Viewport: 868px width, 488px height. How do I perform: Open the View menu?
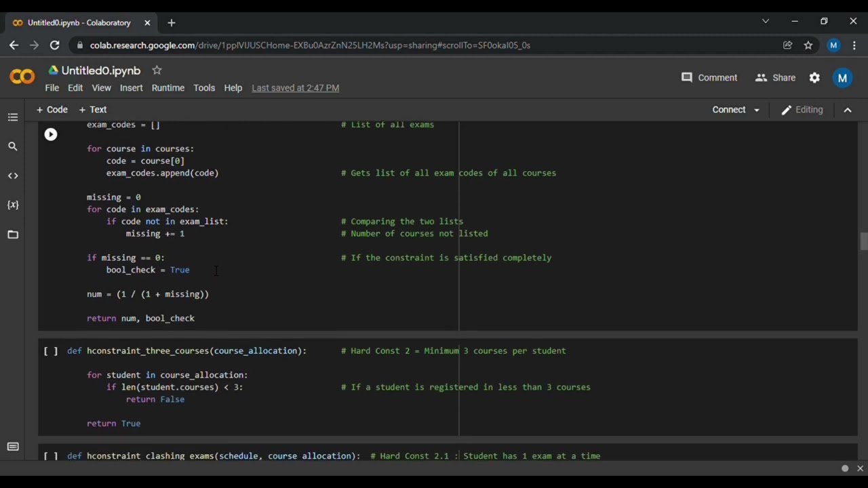click(x=101, y=88)
